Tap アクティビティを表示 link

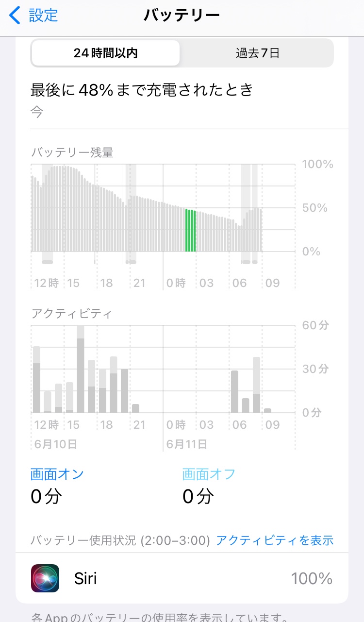tap(275, 540)
